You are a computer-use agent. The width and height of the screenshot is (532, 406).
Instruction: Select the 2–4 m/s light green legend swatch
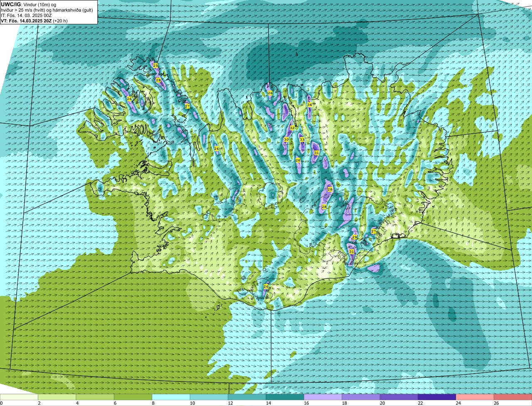click(x=57, y=397)
